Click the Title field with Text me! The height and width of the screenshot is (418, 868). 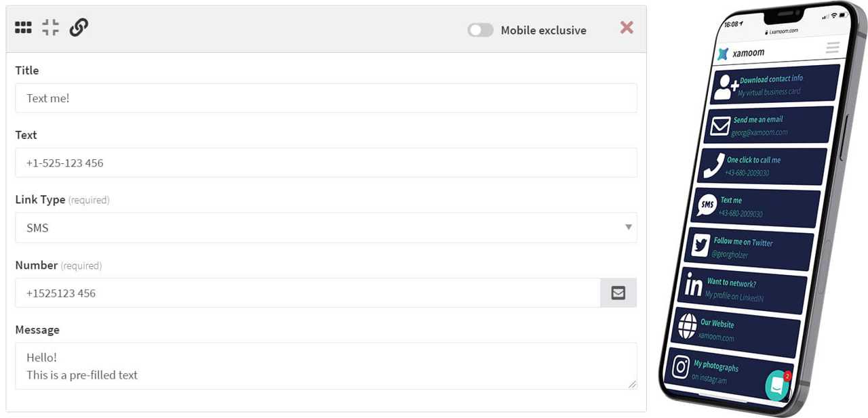326,98
